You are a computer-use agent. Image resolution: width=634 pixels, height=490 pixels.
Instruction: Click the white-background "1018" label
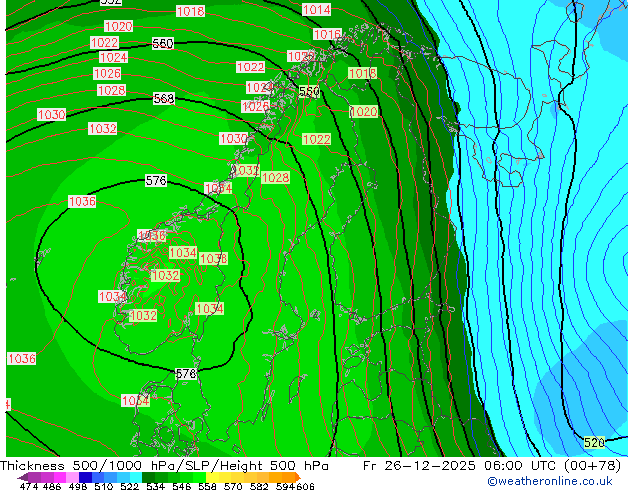(x=190, y=11)
